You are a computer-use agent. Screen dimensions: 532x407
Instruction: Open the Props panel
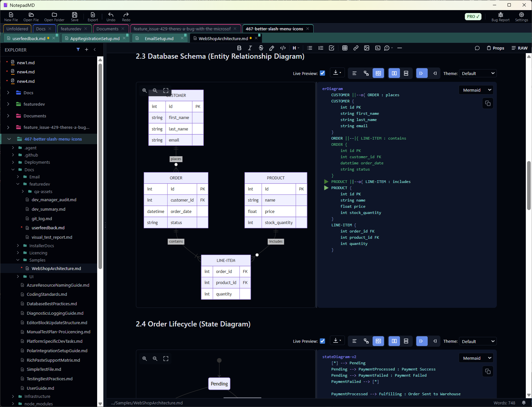495,48
